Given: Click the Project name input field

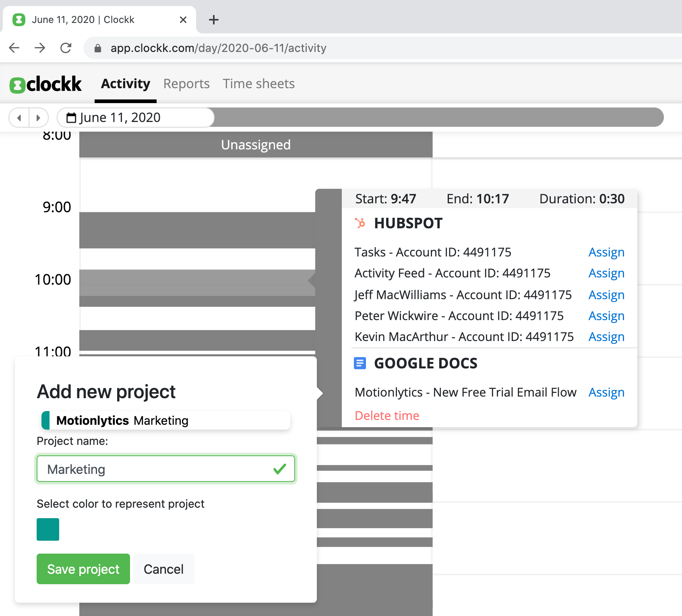Looking at the screenshot, I should (166, 469).
